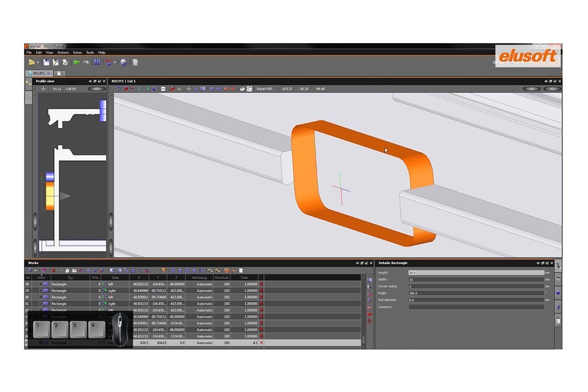The image size is (588, 392).
Task: Click the document icon at bottom of right strip
Action: coord(559,321)
